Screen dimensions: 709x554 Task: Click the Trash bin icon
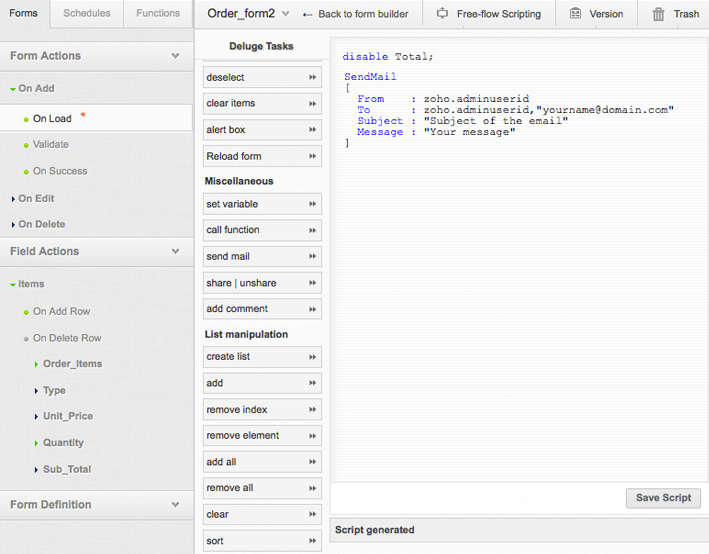tap(658, 14)
